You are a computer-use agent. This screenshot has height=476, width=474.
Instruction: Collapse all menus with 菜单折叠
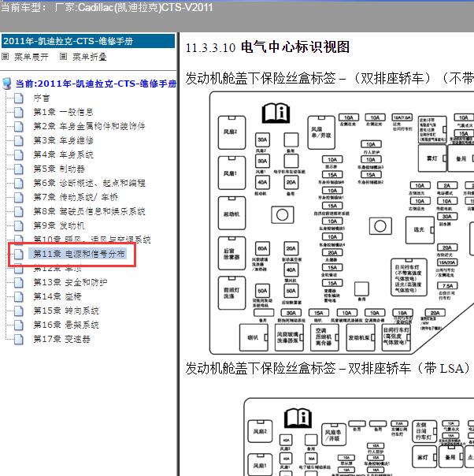pyautogui.click(x=90, y=57)
